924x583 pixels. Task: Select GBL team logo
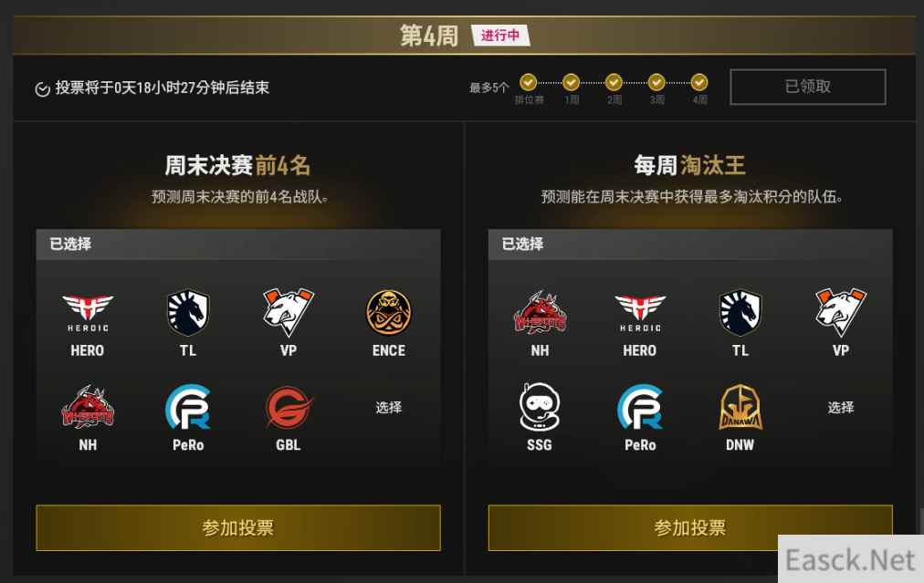click(289, 407)
